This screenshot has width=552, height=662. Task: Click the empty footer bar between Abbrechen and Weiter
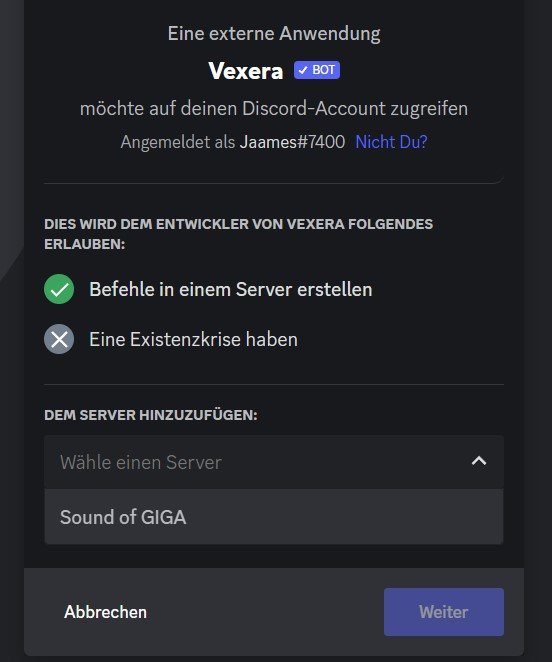(x=265, y=612)
